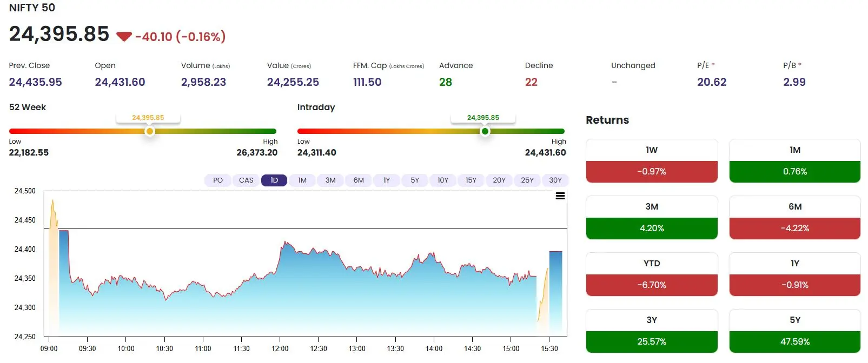Switch chart to 20Y range
The height and width of the screenshot is (363, 868).
coord(499,180)
